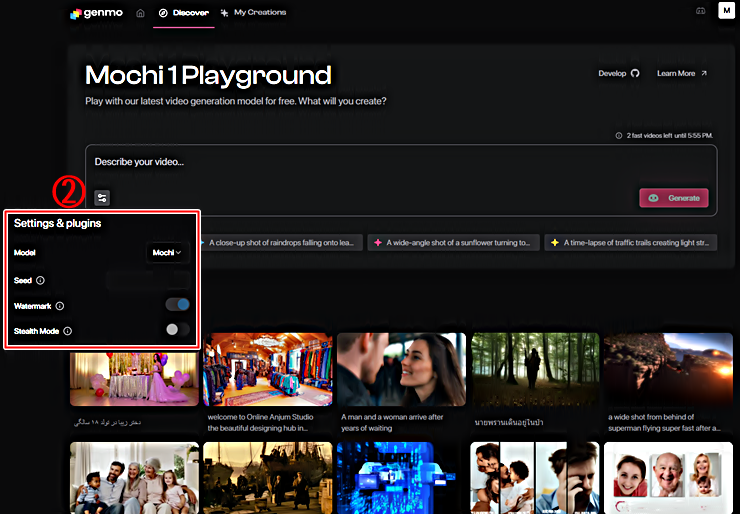Click the genmo logo

pyautogui.click(x=96, y=13)
